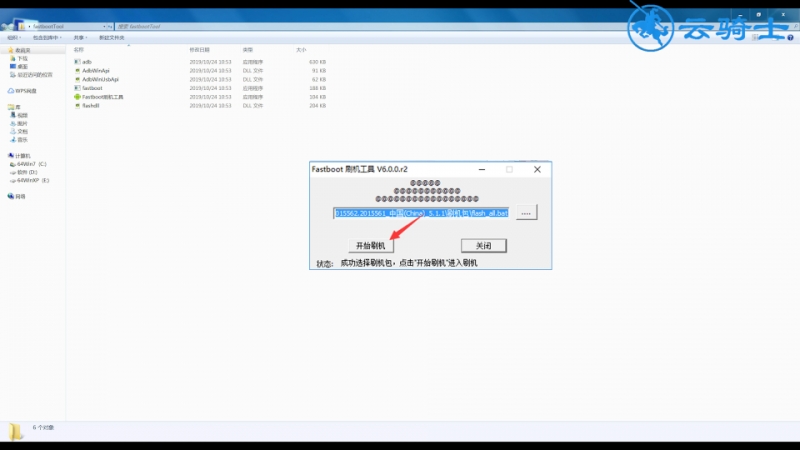The width and height of the screenshot is (800, 450).
Task: Click the '6 个对象' status bar text
Action: pyautogui.click(x=43, y=428)
